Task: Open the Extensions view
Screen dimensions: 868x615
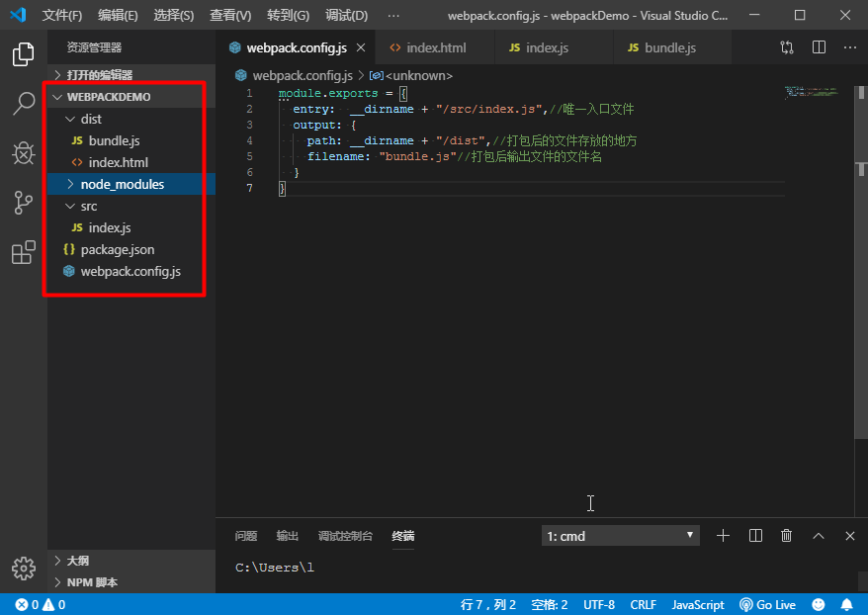Action: tap(24, 252)
